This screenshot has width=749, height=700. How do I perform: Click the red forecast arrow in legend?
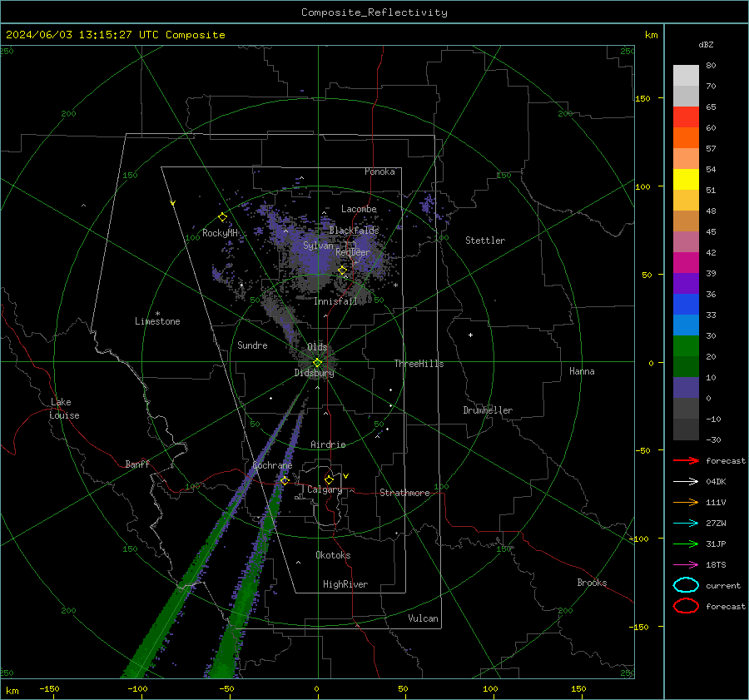click(x=686, y=460)
